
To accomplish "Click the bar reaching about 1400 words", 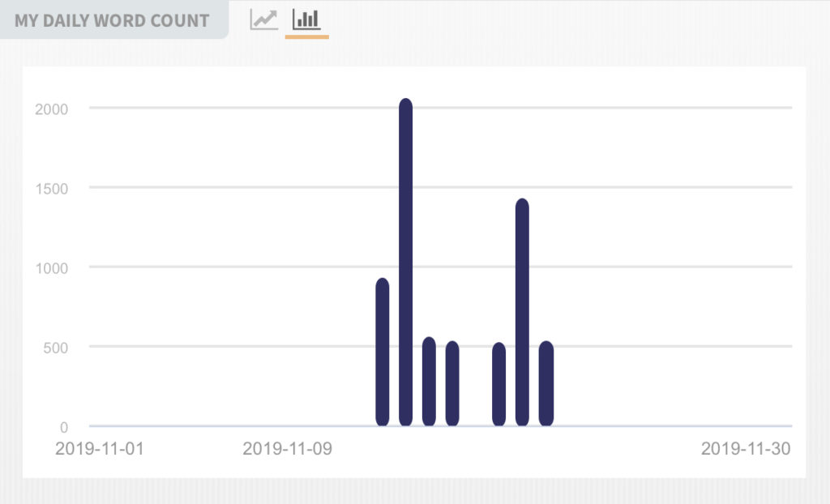I will pos(522,312).
